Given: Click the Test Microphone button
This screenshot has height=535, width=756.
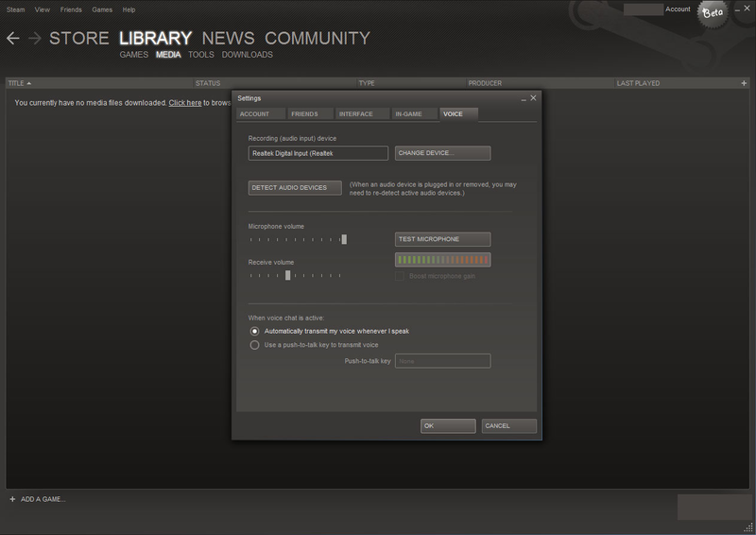Looking at the screenshot, I should click(x=442, y=239).
